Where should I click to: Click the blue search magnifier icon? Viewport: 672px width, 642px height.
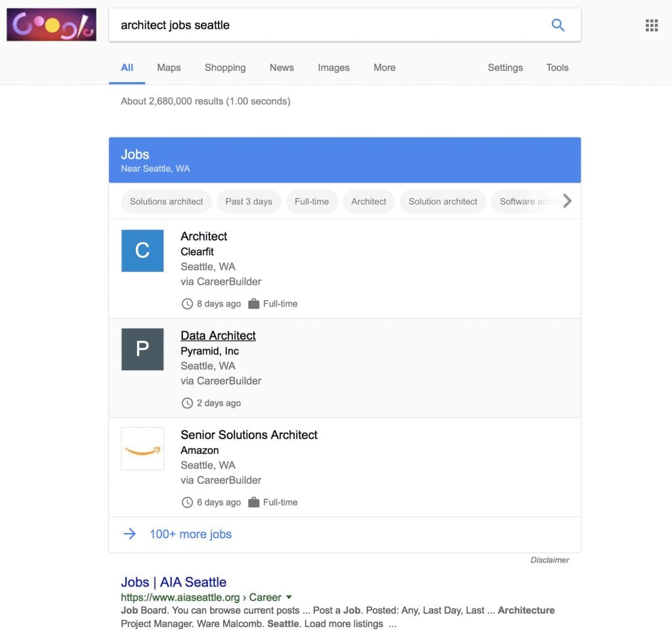click(558, 25)
